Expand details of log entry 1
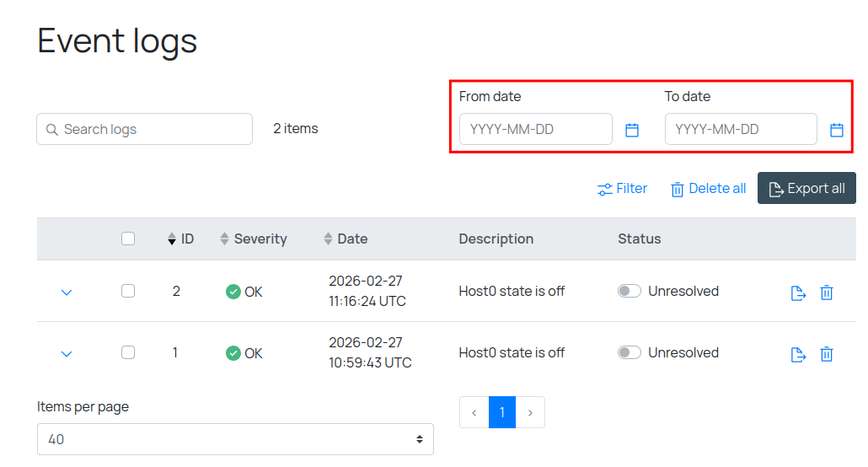This screenshot has height=467, width=868. (x=67, y=354)
